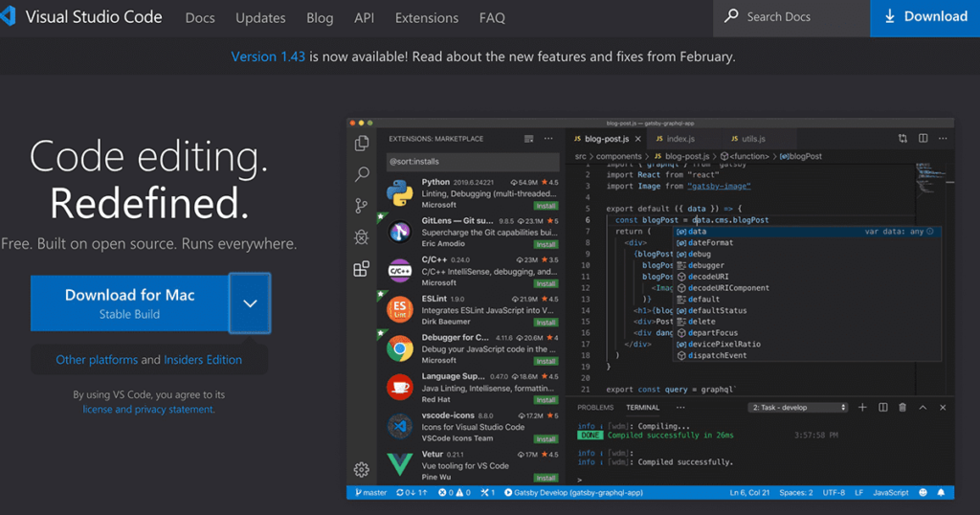The image size is (980, 515).
Task: Click the Python extension icon
Action: pos(400,193)
